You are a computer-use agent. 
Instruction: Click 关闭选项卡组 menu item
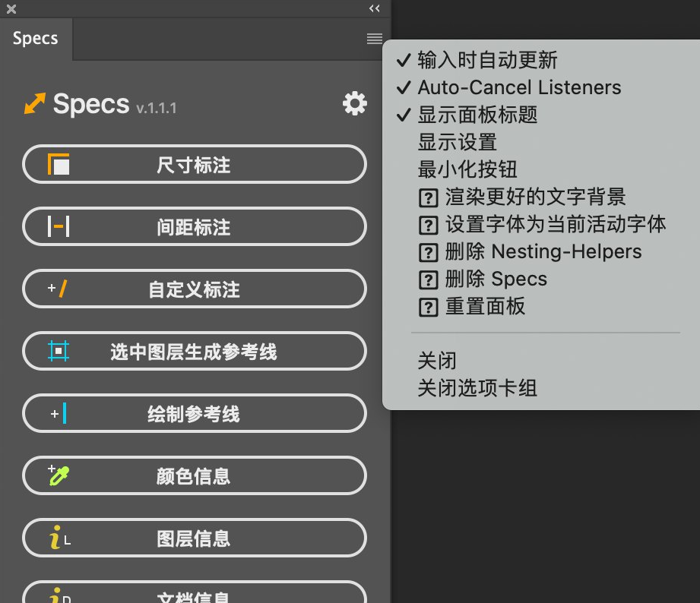tap(477, 388)
